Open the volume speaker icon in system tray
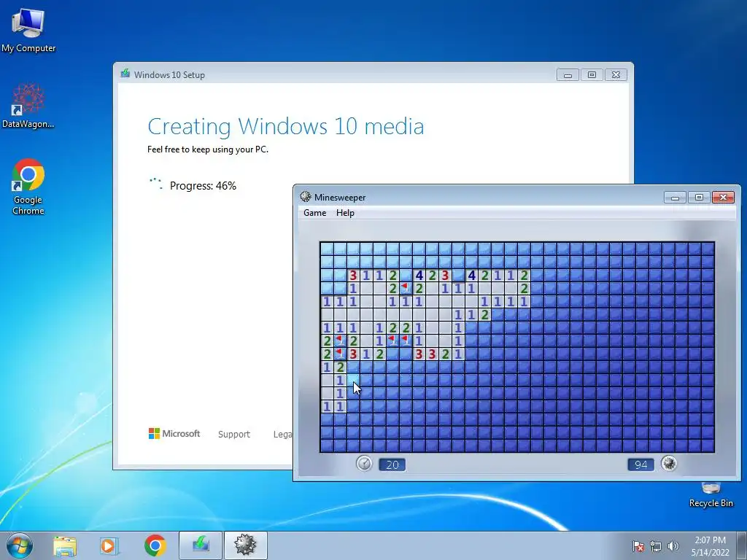Viewport: 747px width, 560px height. pyautogui.click(x=673, y=546)
